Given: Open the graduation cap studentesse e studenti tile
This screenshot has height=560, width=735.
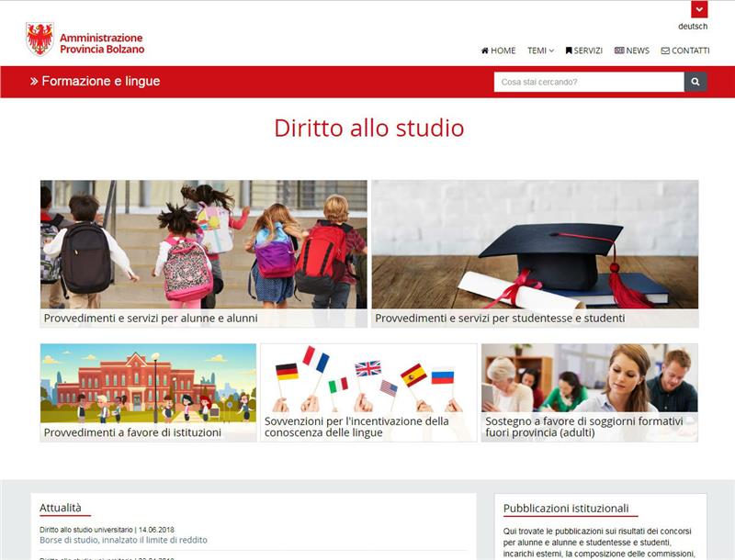Looking at the screenshot, I should coord(534,252).
